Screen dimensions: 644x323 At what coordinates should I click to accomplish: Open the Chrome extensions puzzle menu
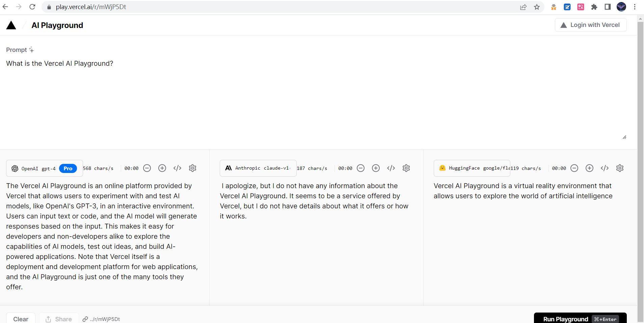[x=594, y=7]
